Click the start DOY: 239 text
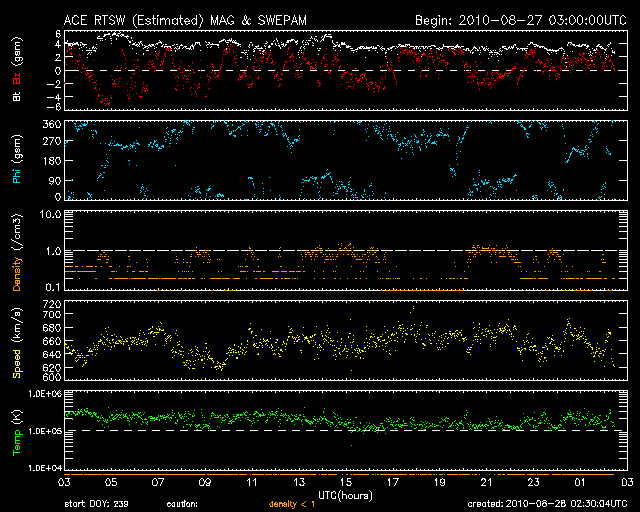 [97, 505]
